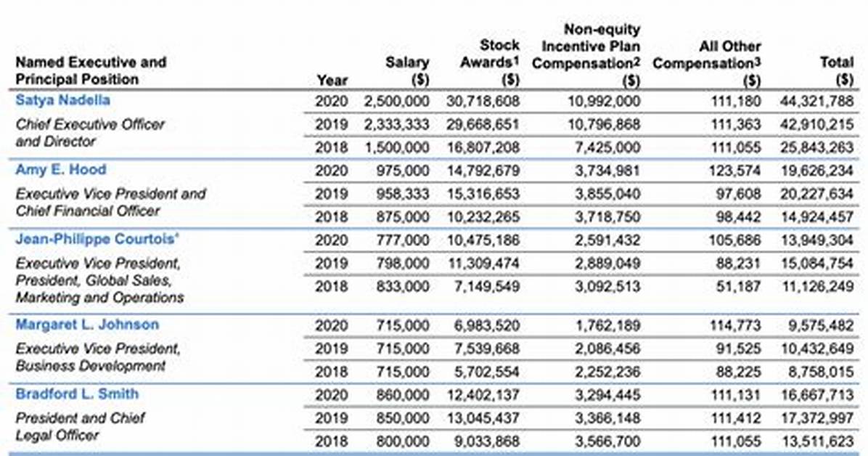The image size is (868, 456).
Task: Select the Stock Awards column header
Action: [x=490, y=62]
